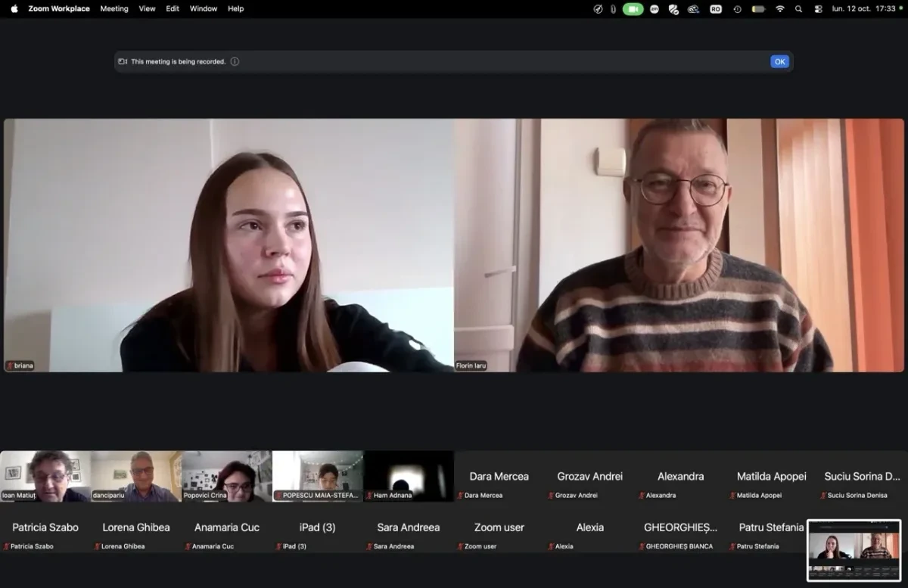Viewport: 908px width, 588px height.
Task: Select Ham Adnana's video thumbnail
Action: pos(409,477)
